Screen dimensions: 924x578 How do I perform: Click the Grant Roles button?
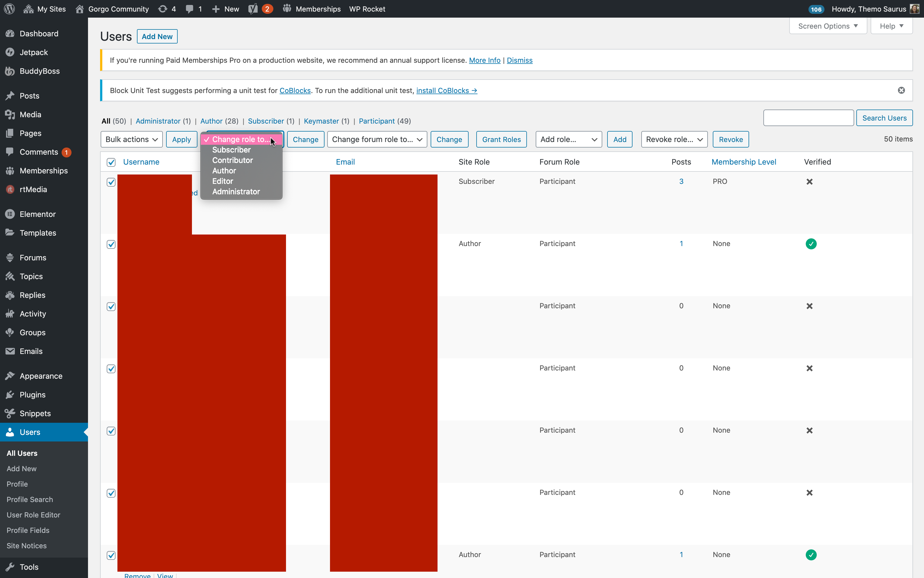tap(501, 139)
